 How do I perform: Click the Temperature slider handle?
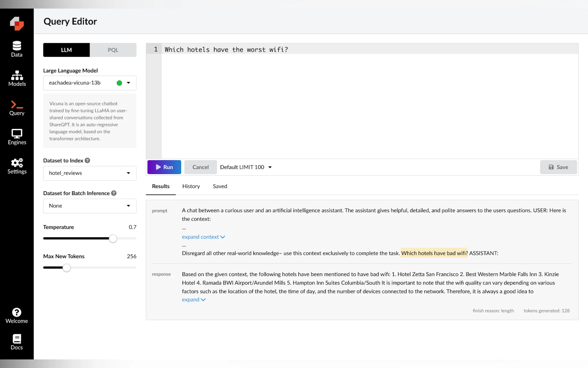point(113,238)
